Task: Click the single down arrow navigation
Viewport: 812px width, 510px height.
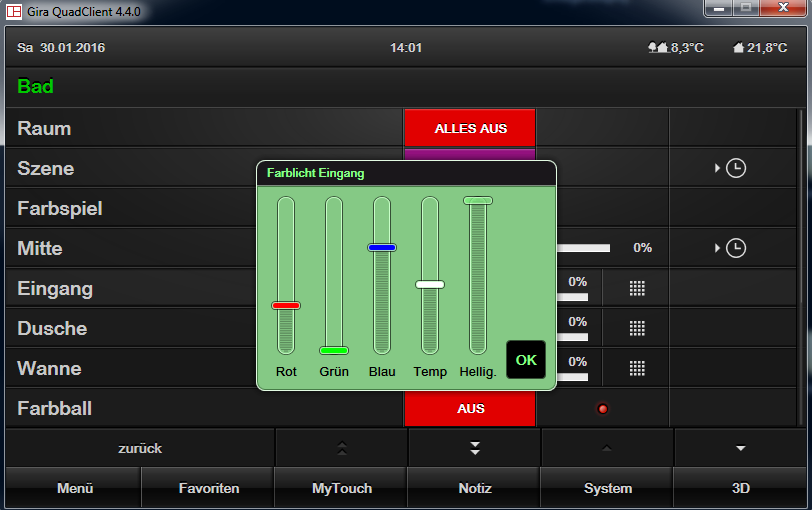Action: pos(741,448)
